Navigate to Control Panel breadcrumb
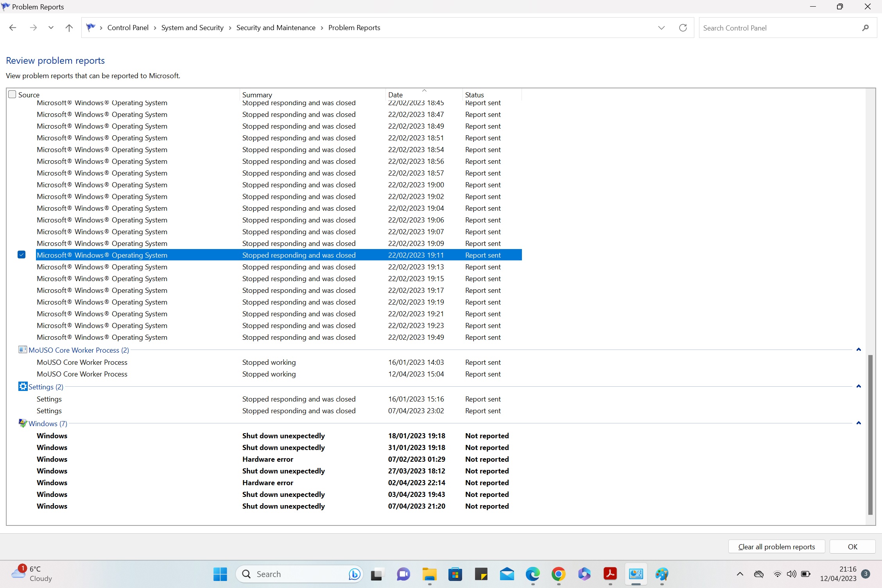This screenshot has height=588, width=882. pos(128,28)
